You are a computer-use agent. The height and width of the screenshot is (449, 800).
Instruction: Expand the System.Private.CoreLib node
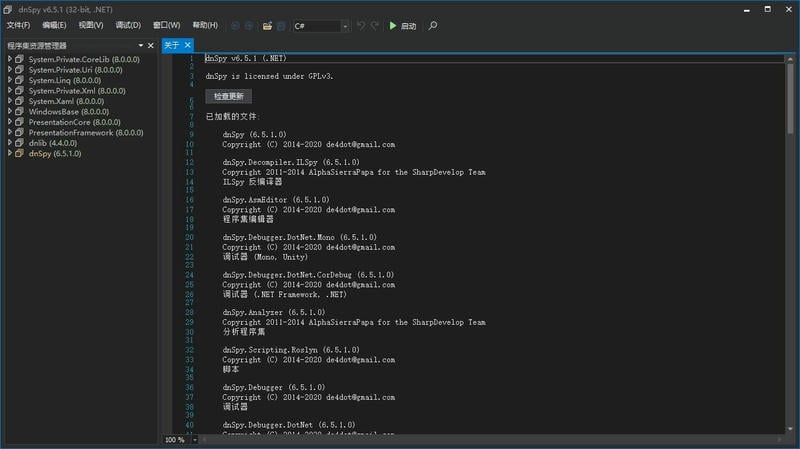[x=10, y=59]
